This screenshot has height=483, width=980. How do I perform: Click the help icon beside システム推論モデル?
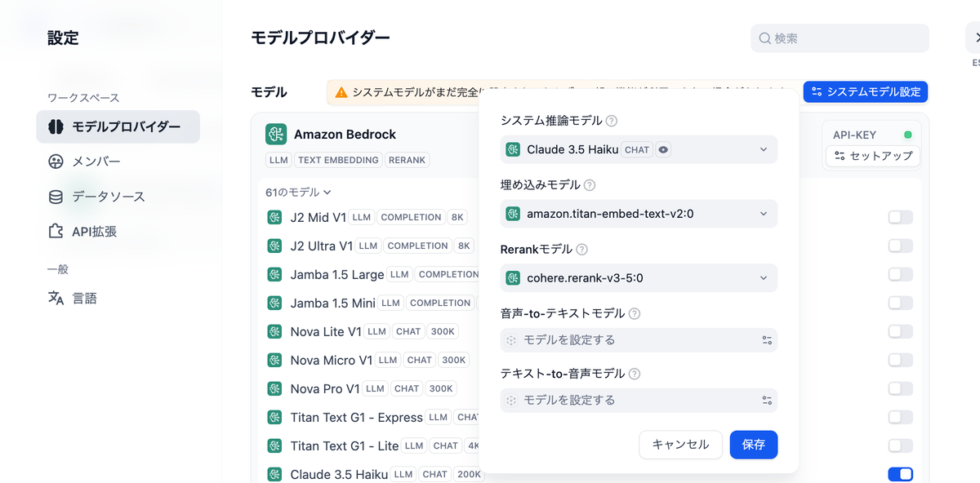[612, 121]
